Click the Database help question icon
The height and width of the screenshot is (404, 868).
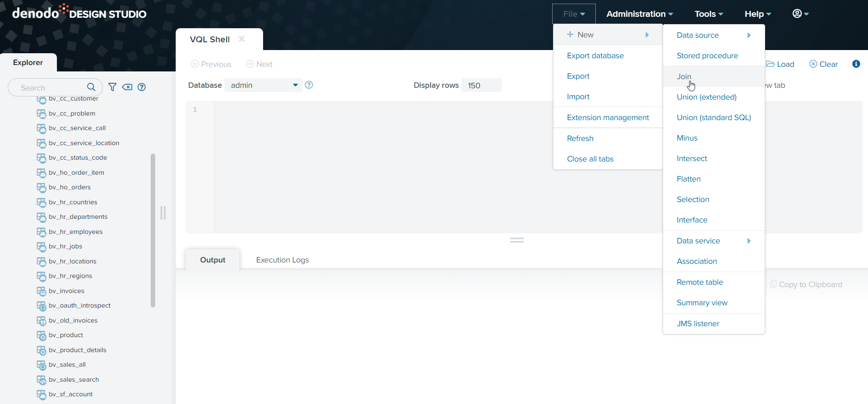[309, 85]
